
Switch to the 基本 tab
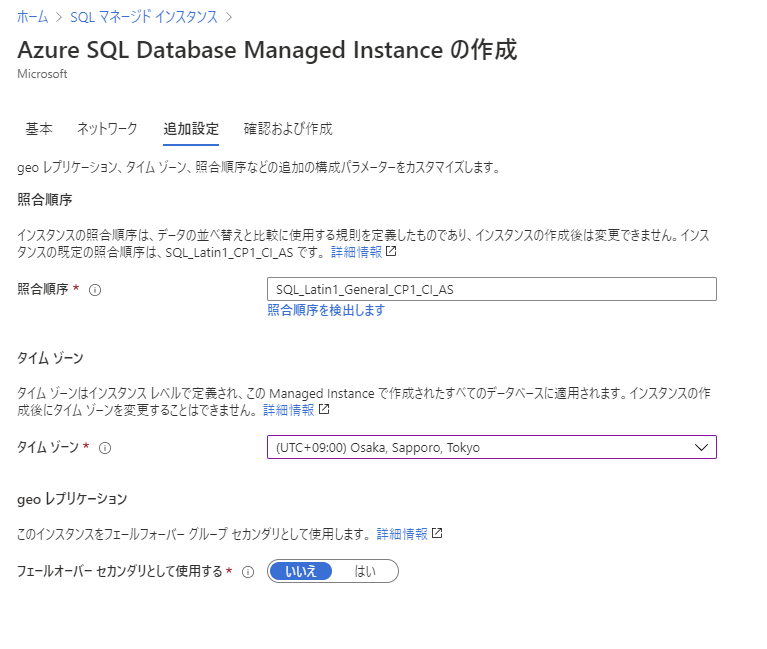(x=39, y=129)
